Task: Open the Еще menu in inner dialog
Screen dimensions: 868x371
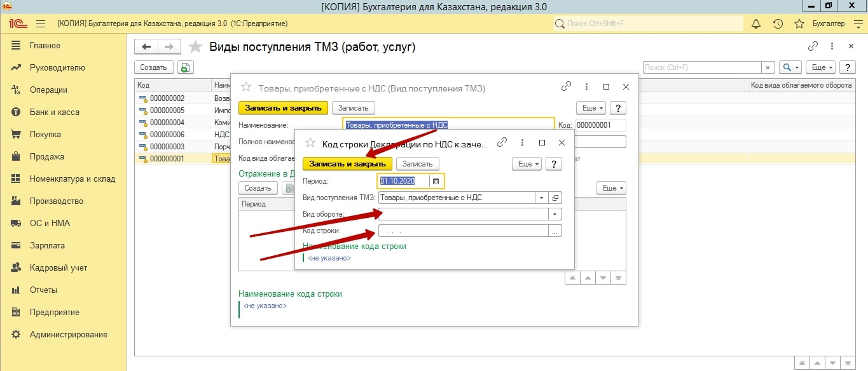Action: pyautogui.click(x=527, y=164)
